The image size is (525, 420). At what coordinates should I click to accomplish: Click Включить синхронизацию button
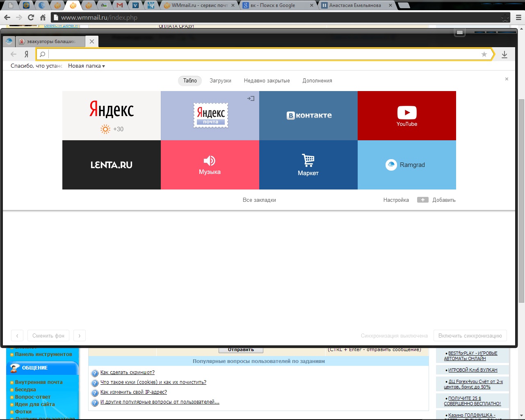click(x=470, y=336)
